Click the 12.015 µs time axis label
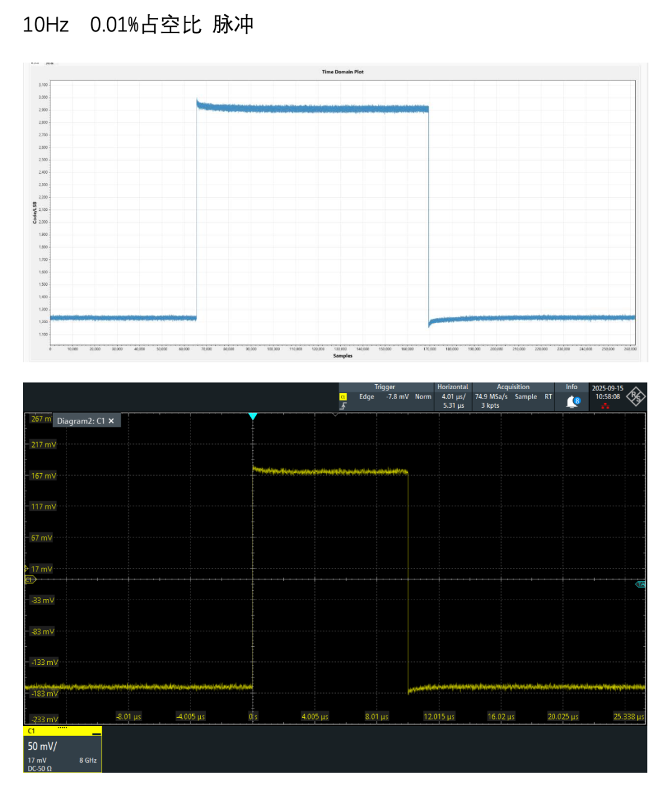 click(x=439, y=717)
